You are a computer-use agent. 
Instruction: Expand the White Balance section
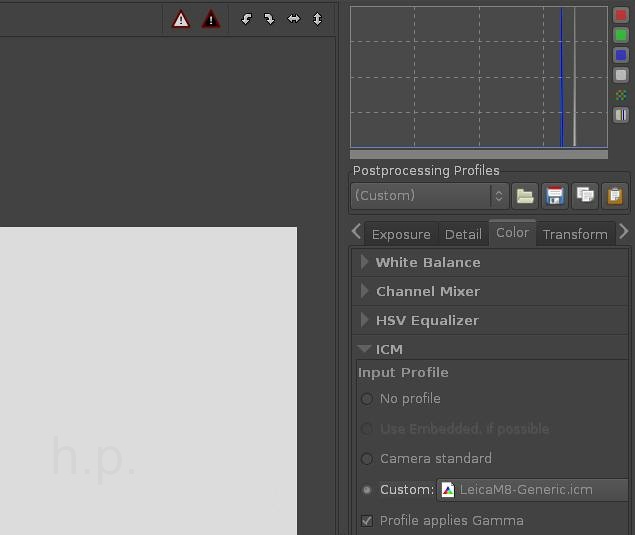click(427, 262)
